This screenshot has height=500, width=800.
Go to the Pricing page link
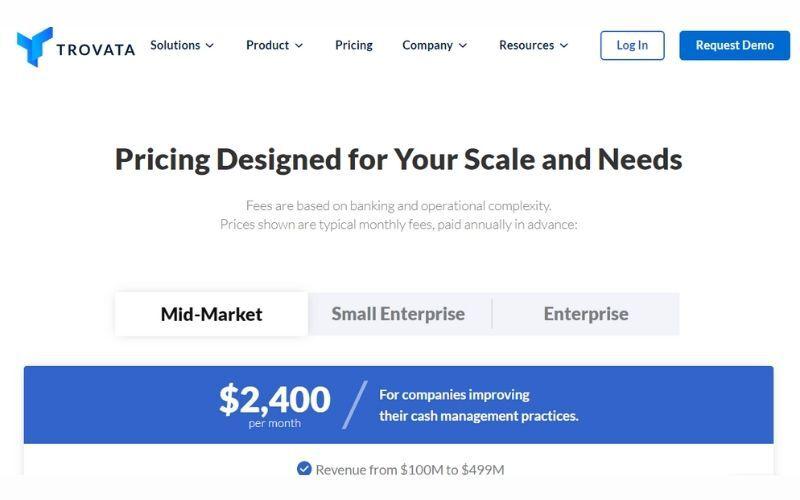354,45
